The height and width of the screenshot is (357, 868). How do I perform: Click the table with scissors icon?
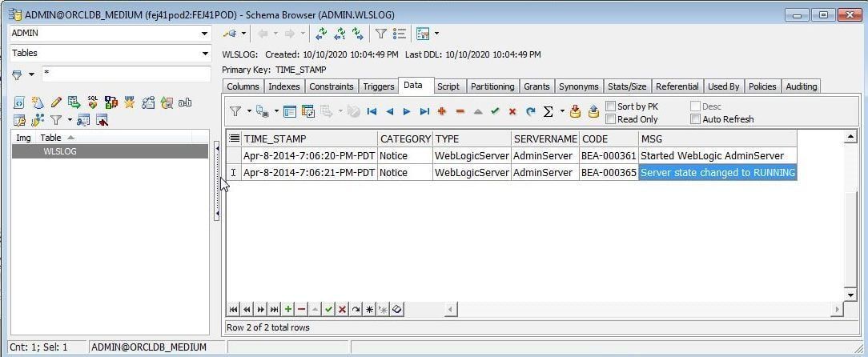83,120
